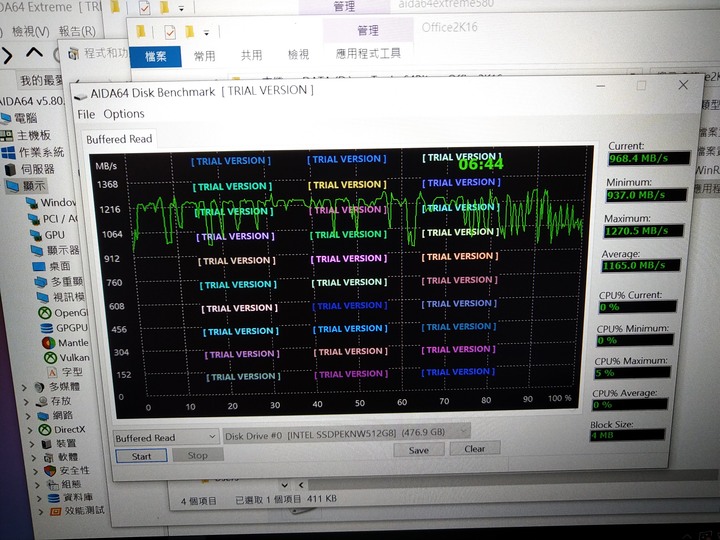Click the Save results button
Image resolution: width=720 pixels, height=540 pixels.
click(x=418, y=450)
